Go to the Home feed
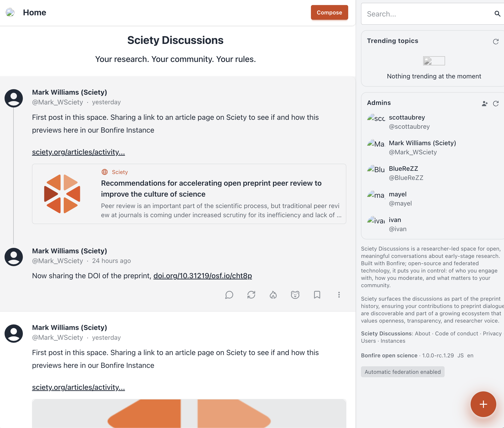 tap(34, 12)
